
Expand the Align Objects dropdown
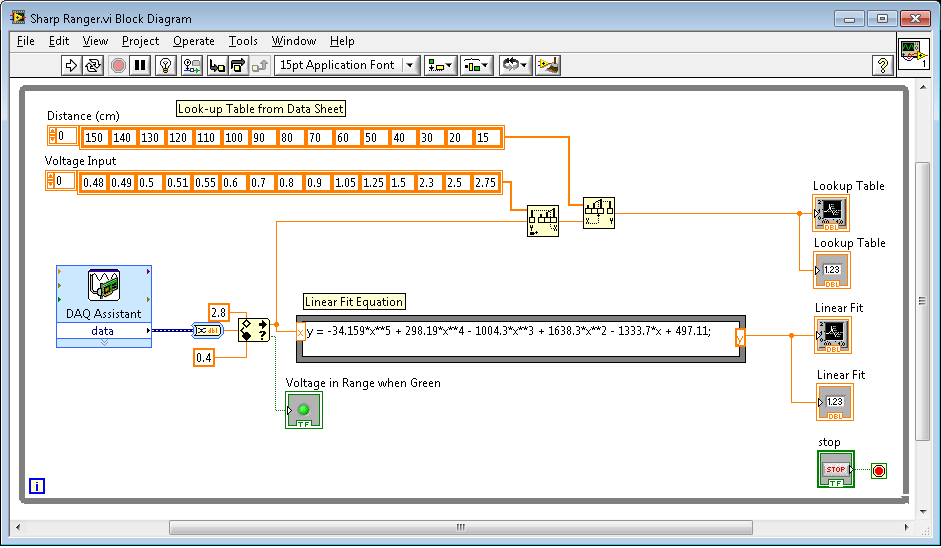click(x=440, y=65)
